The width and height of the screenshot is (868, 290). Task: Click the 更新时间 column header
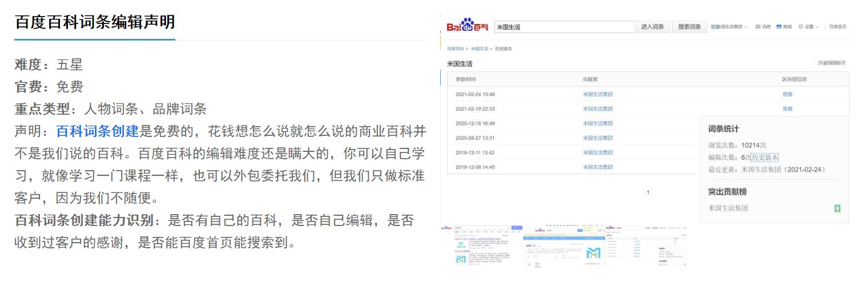tap(465, 79)
